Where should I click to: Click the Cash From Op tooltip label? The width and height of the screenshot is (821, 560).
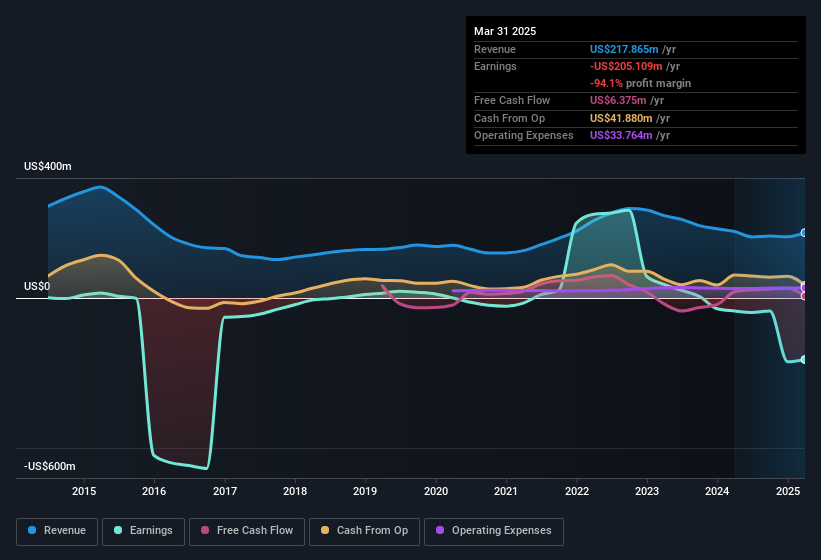pyautogui.click(x=509, y=118)
